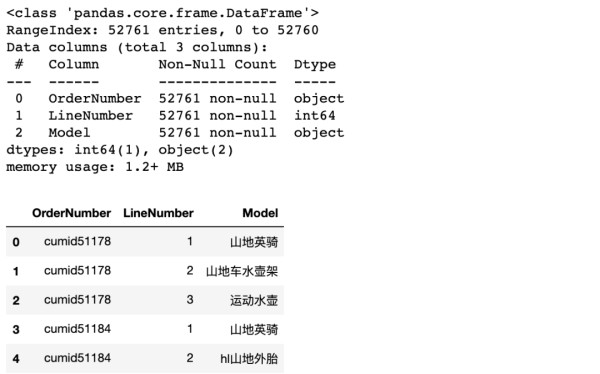Click the 运动水壶 model cell

(x=254, y=301)
